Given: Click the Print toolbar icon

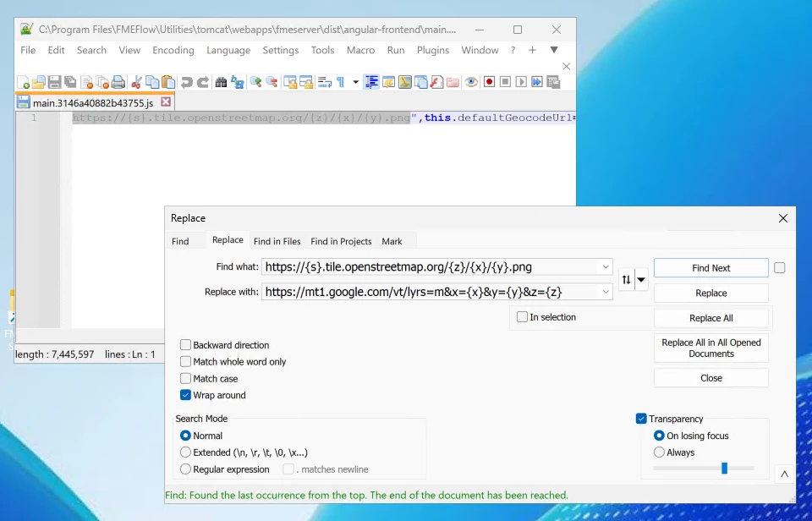Looking at the screenshot, I should click(118, 82).
